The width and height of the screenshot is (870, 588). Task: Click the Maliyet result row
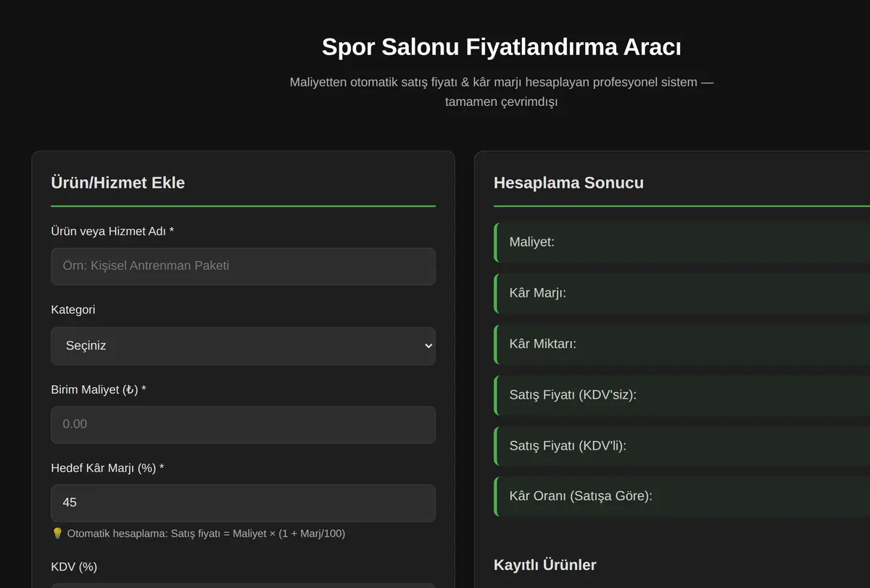point(681,242)
